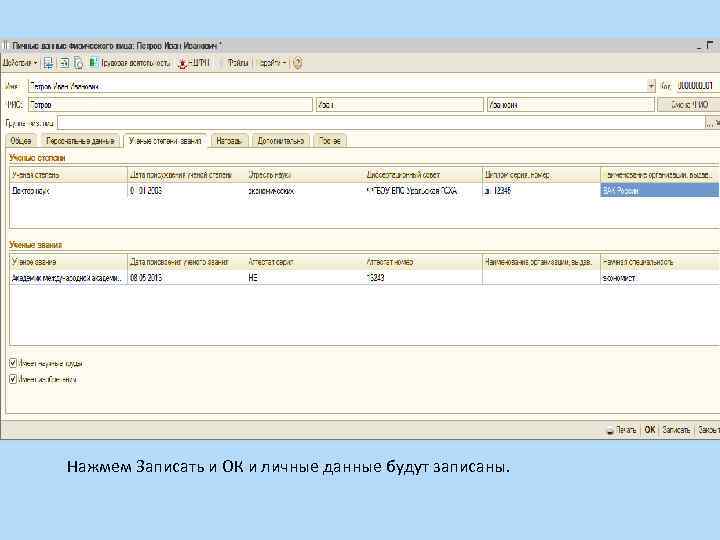
Task: Click the Записать button
Action: (x=676, y=430)
